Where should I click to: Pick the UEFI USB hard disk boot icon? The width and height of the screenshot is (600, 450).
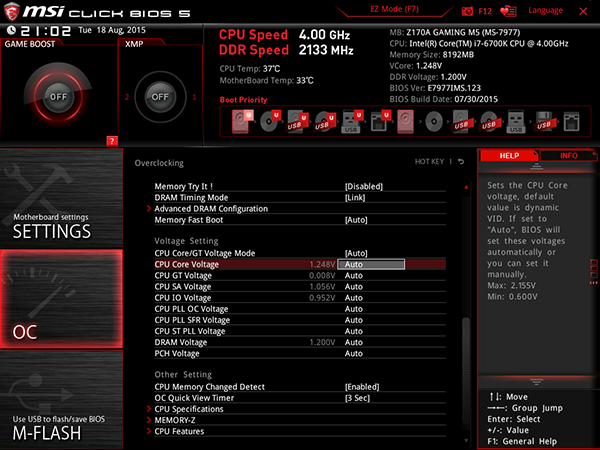coord(297,122)
